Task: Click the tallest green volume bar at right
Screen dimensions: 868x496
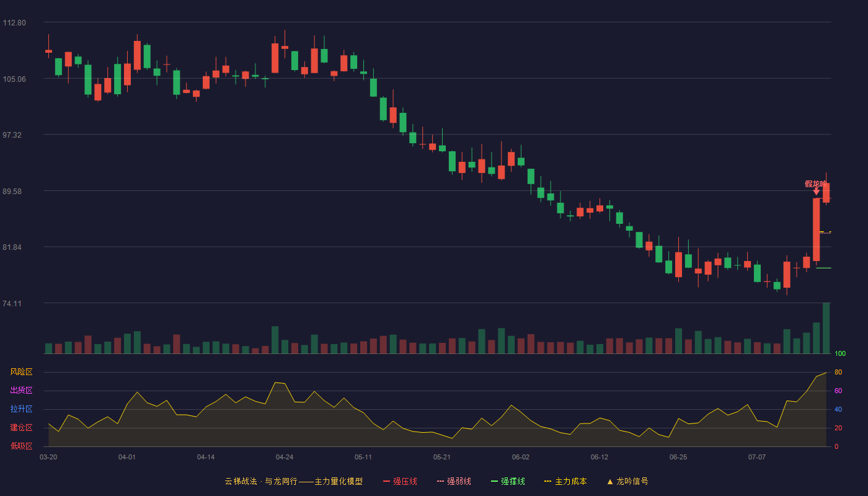Action: coord(826,328)
